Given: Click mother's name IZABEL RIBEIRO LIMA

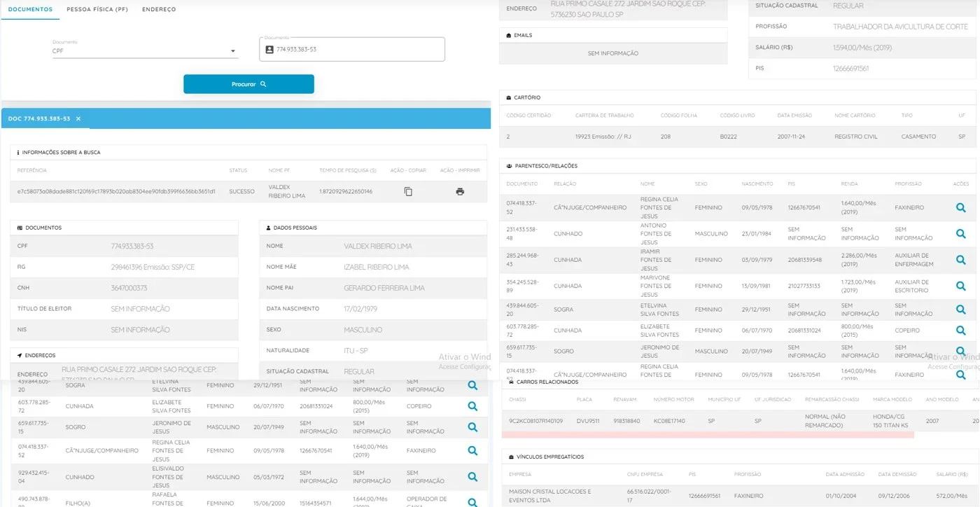Looking at the screenshot, I should click(x=377, y=267).
